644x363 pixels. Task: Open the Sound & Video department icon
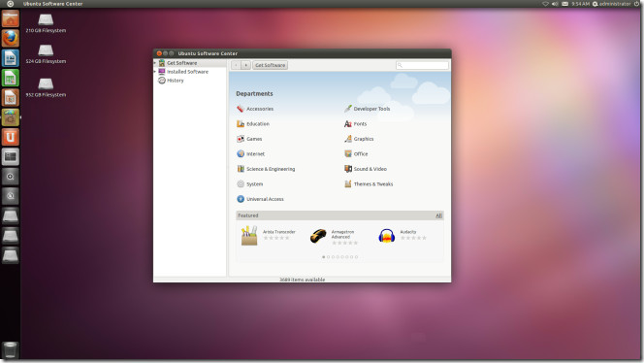348,169
